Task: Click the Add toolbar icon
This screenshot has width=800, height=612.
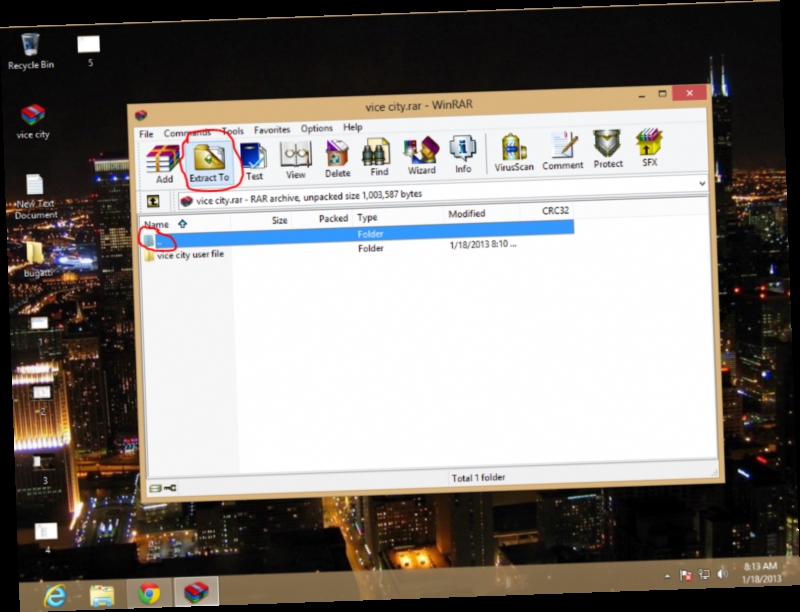Action: [x=163, y=164]
